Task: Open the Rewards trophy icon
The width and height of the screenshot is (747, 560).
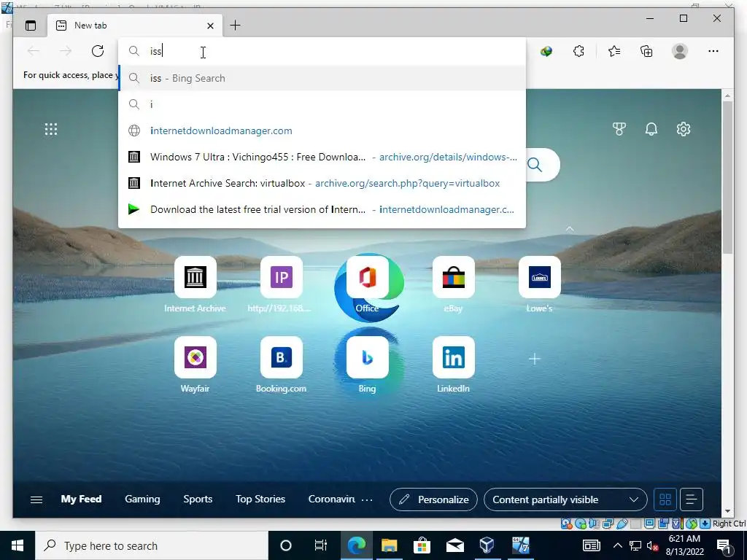Action: [x=619, y=129]
